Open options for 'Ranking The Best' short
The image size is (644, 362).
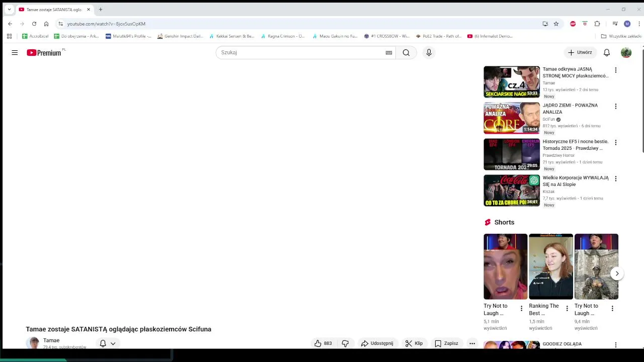point(567,308)
